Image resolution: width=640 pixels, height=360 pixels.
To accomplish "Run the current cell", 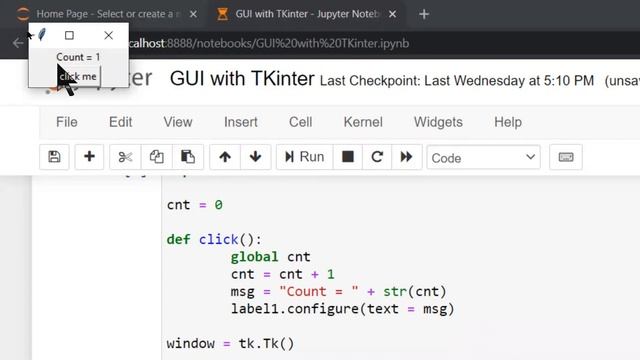I will click(x=304, y=157).
